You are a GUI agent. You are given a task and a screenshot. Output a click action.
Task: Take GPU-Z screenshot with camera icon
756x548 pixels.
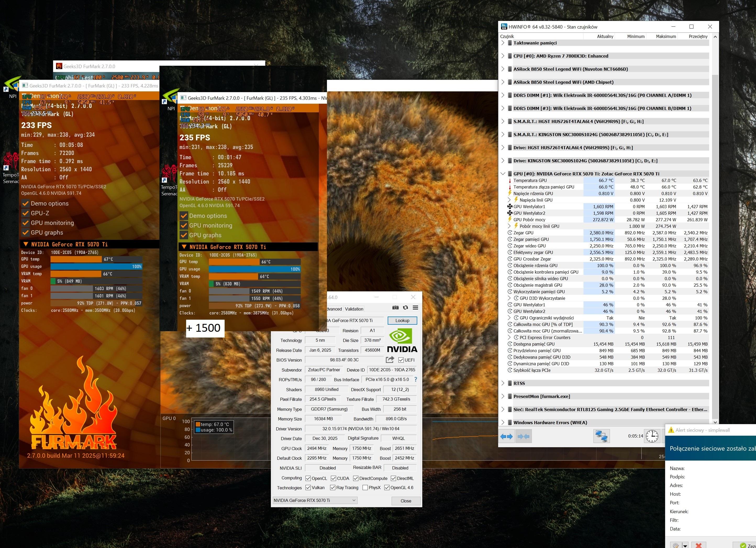point(395,308)
